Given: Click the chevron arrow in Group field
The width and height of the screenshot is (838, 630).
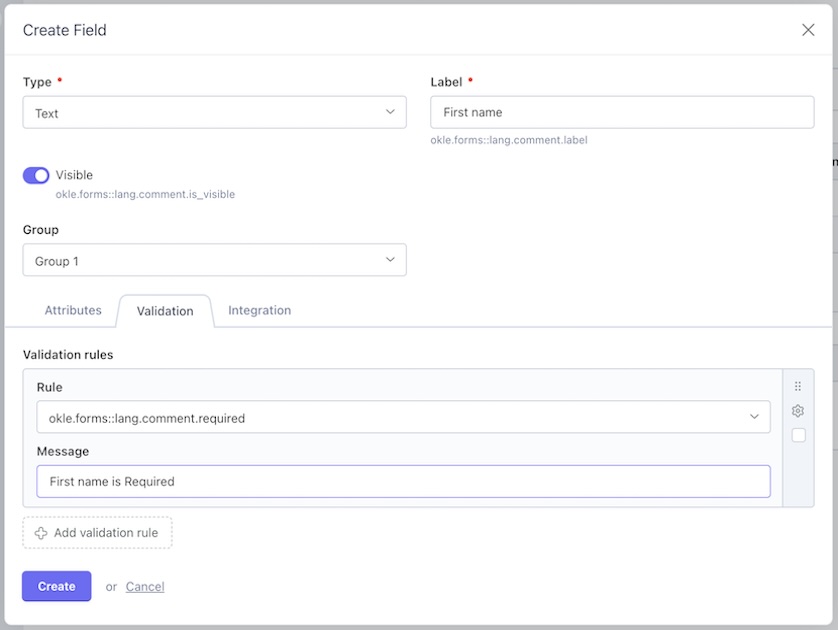Looking at the screenshot, I should coord(390,260).
